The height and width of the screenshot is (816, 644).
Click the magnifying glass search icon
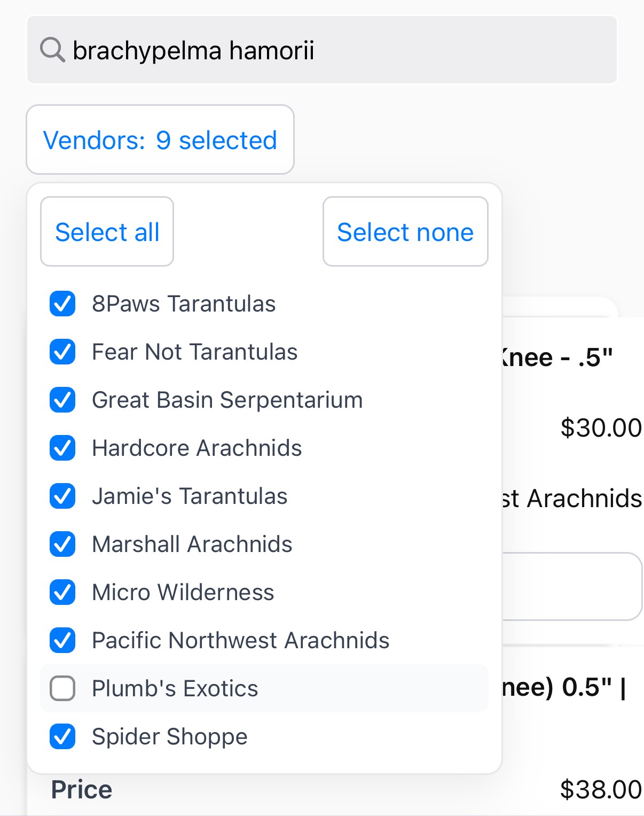52,50
